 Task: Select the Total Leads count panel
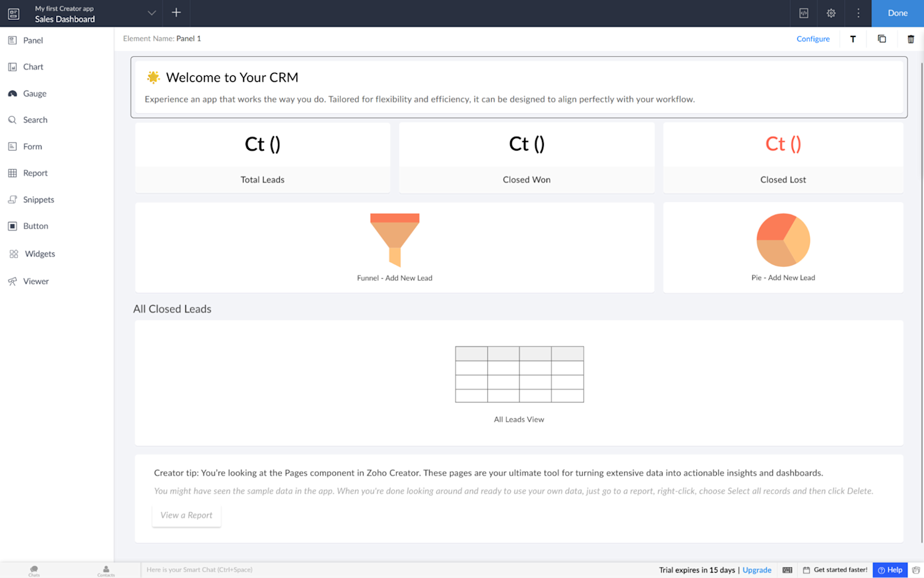(263, 158)
